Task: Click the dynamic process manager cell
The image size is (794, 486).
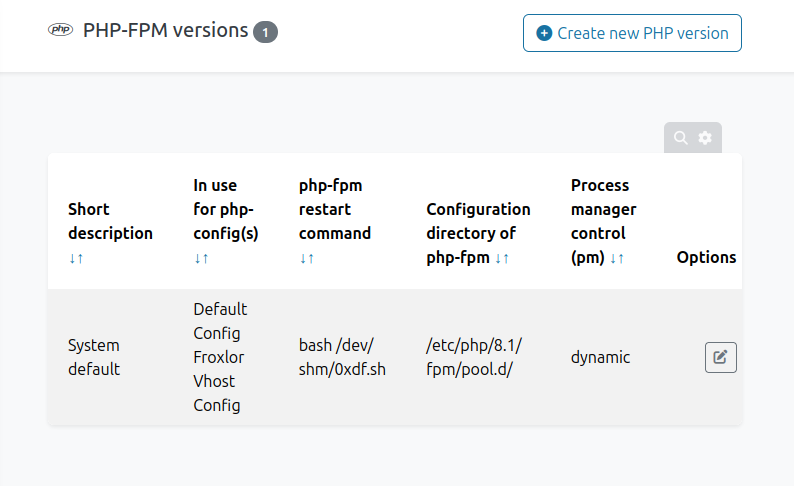Action: (600, 357)
